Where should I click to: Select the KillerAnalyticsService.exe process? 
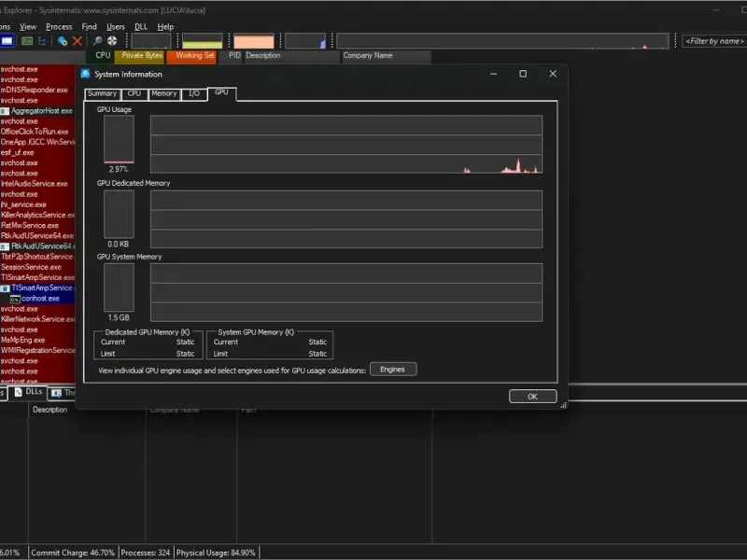click(37, 216)
